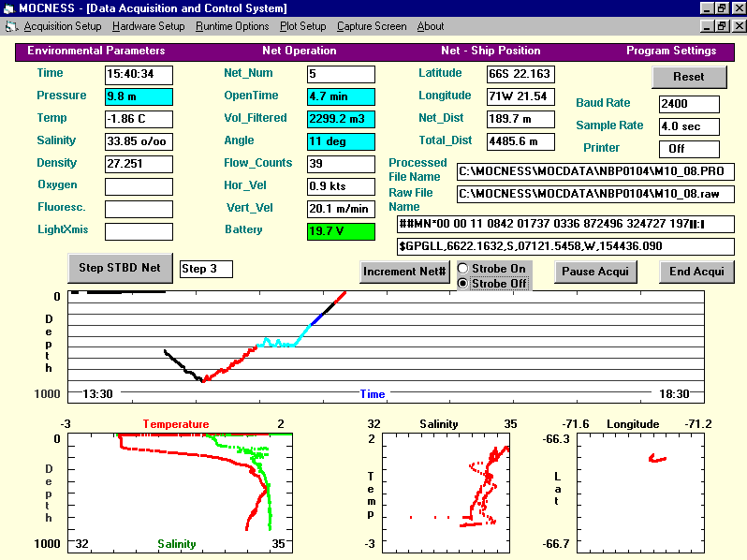
Task: Click the Net_Dist field showing 189.7 m
Action: point(520,119)
